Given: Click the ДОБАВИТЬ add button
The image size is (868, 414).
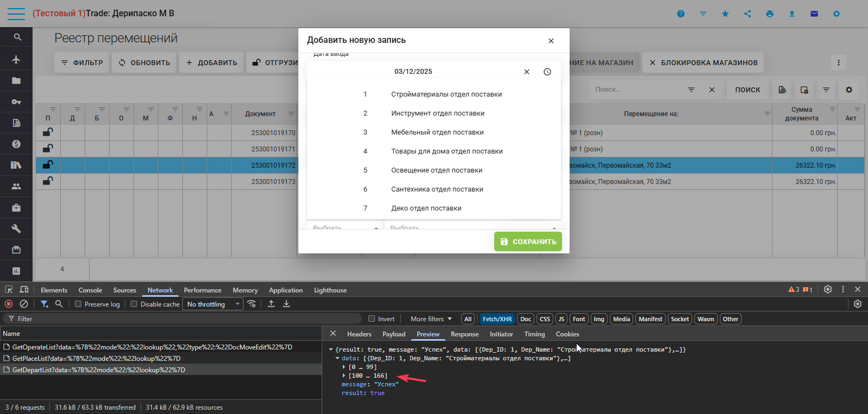Looking at the screenshot, I should click(x=211, y=62).
